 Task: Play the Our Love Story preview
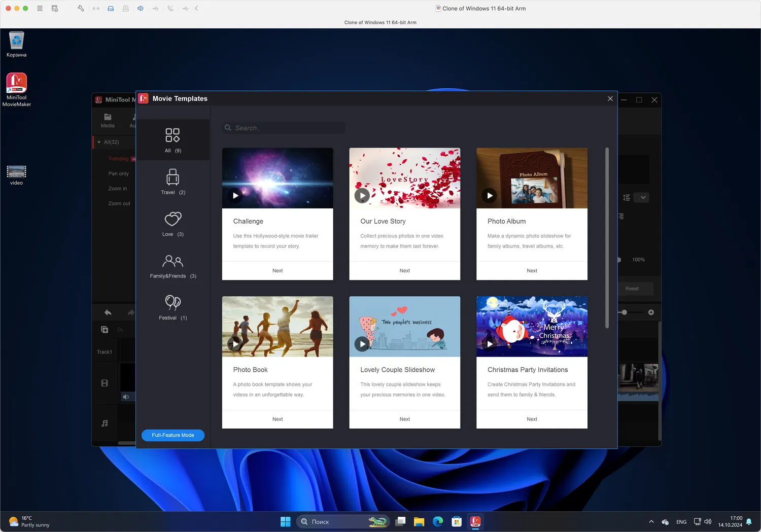point(362,196)
